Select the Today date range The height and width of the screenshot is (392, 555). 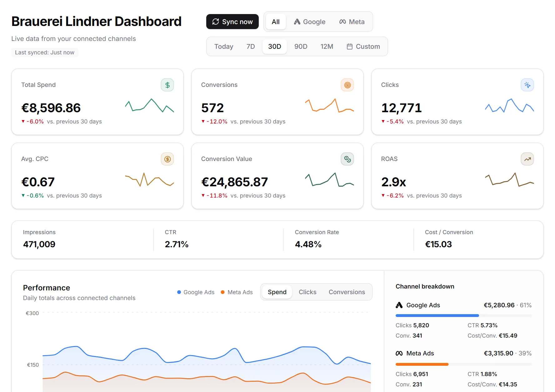[224, 47]
